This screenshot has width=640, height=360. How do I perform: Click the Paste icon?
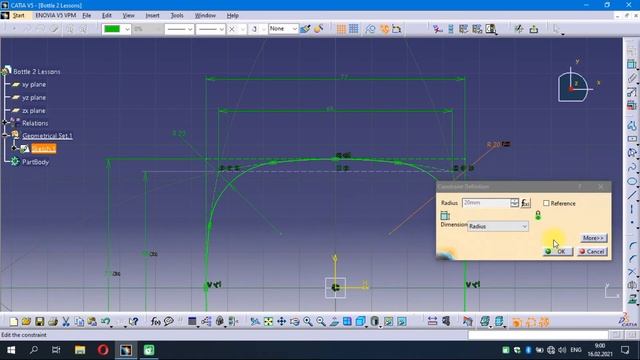92,322
